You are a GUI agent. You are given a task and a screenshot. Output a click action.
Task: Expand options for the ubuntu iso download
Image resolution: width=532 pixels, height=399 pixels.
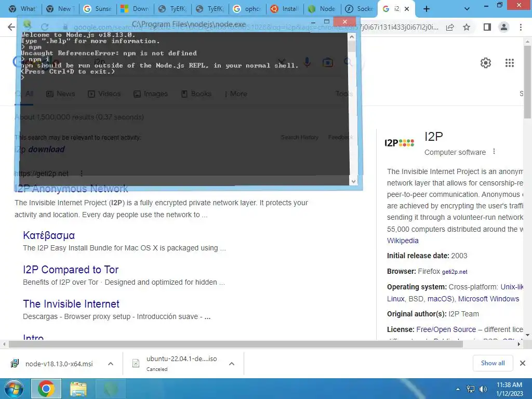[232, 364]
